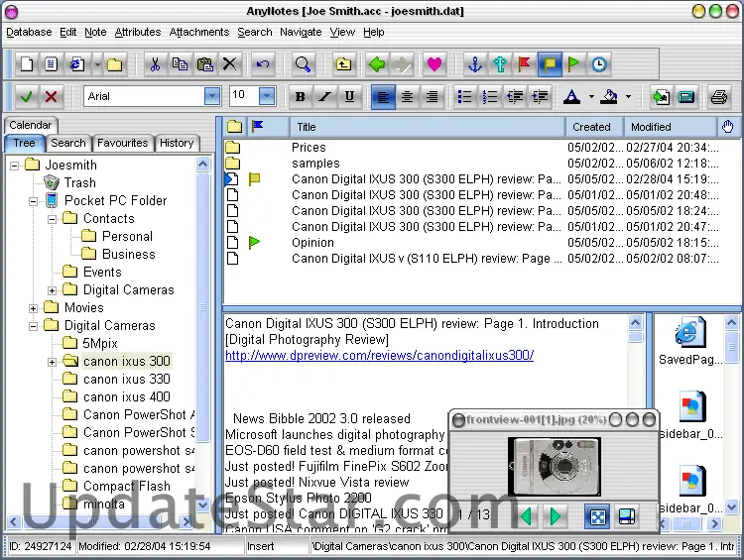Print note with printer icon
The image size is (744, 560).
(719, 97)
